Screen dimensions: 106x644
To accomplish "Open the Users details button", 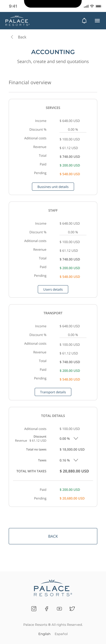I will pyautogui.click(x=53, y=289).
